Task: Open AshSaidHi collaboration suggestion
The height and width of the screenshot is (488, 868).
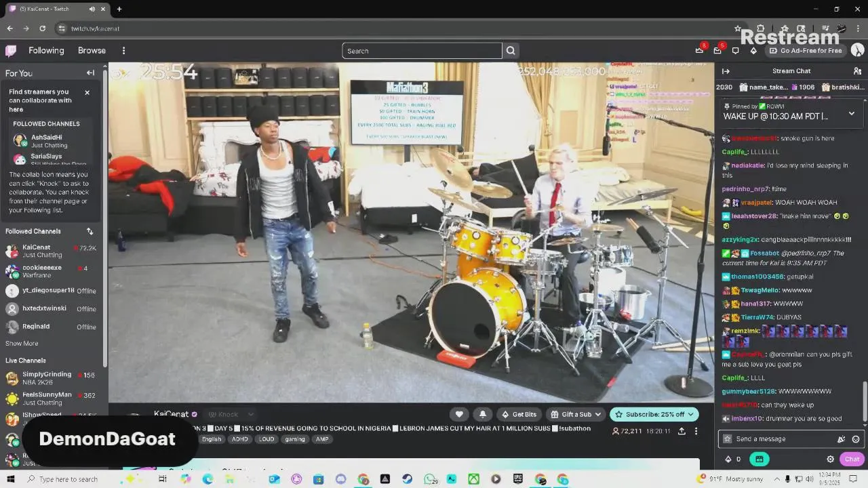Action: tap(51, 141)
